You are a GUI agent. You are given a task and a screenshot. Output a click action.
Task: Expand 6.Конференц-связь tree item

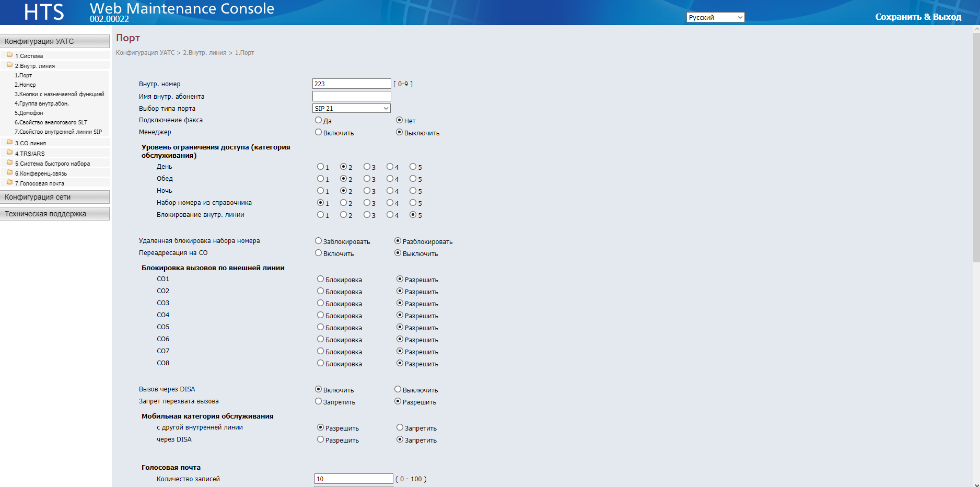pos(41,173)
